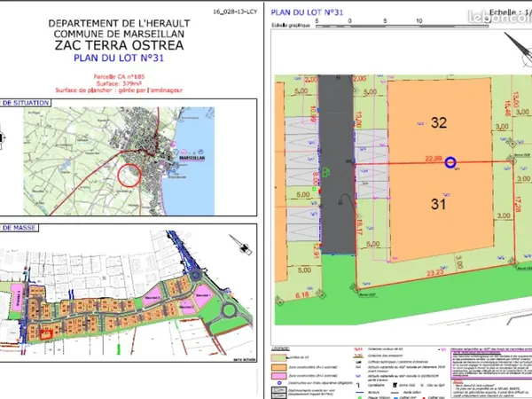The height and width of the screenshot is (399, 532).
Task: Click the graphic scale bar
Action: coord(402,26)
